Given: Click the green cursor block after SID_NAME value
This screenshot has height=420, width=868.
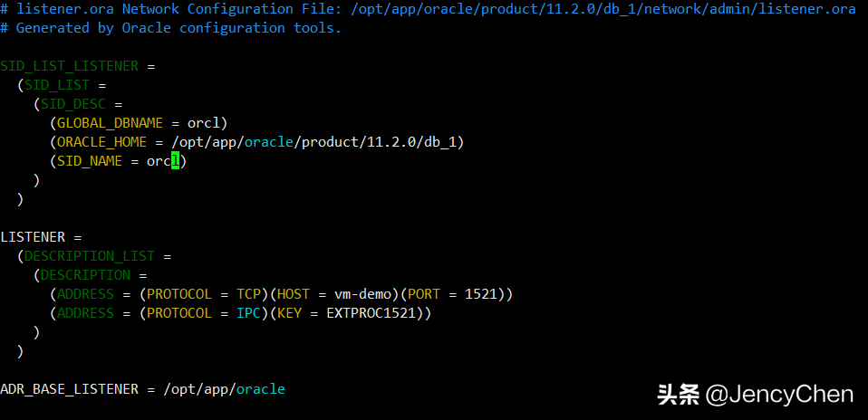Looking at the screenshot, I should coord(176,161).
